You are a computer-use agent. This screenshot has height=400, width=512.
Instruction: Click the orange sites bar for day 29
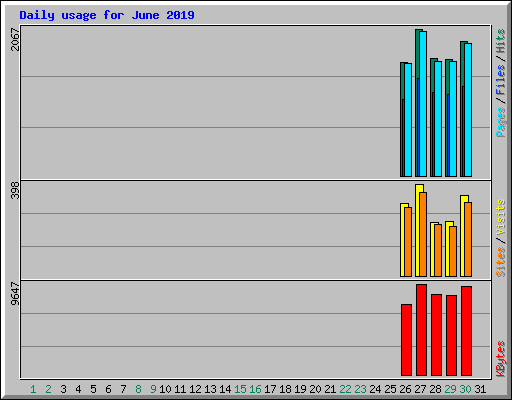click(x=453, y=251)
